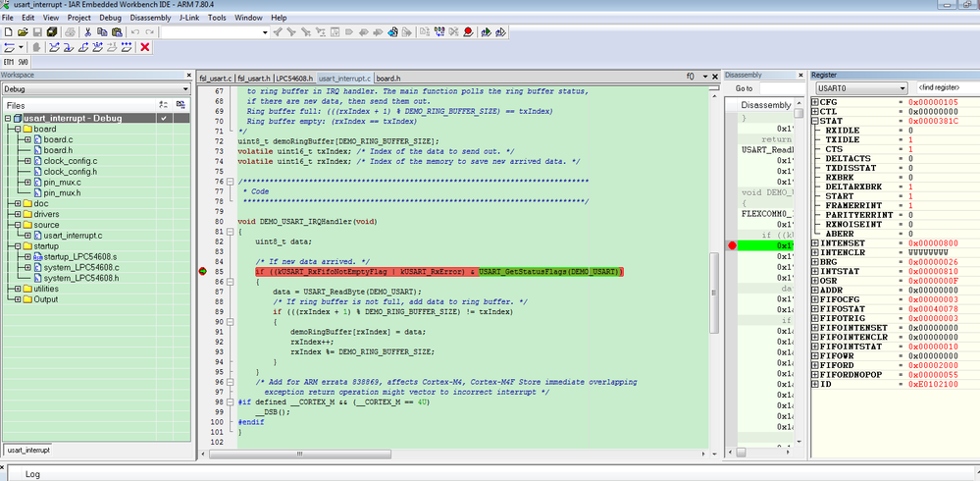Expand the doc folder
Image resolution: width=980 pixels, height=481 pixels.
(x=18, y=203)
